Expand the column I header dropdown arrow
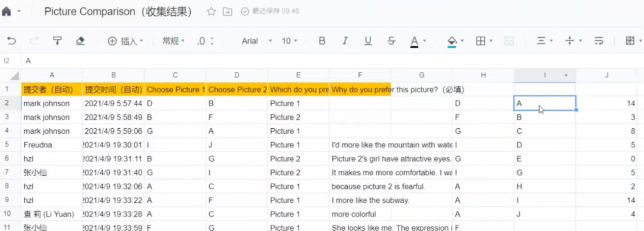This screenshot has width=644, height=231. (566, 75)
